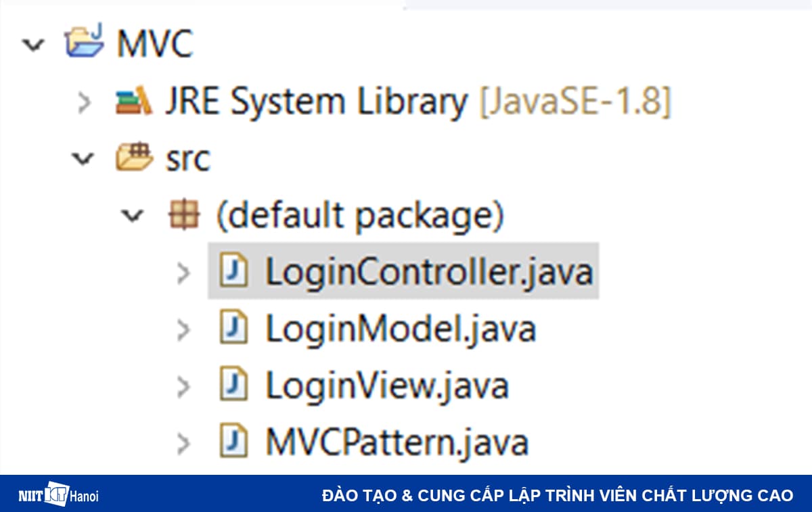The image size is (812, 512).
Task: Collapse the default package node
Action: click(133, 215)
